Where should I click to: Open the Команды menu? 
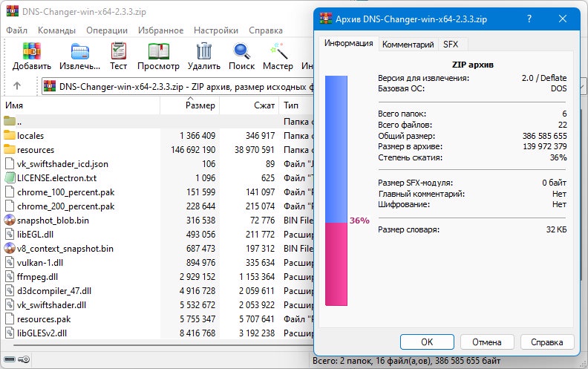56,30
